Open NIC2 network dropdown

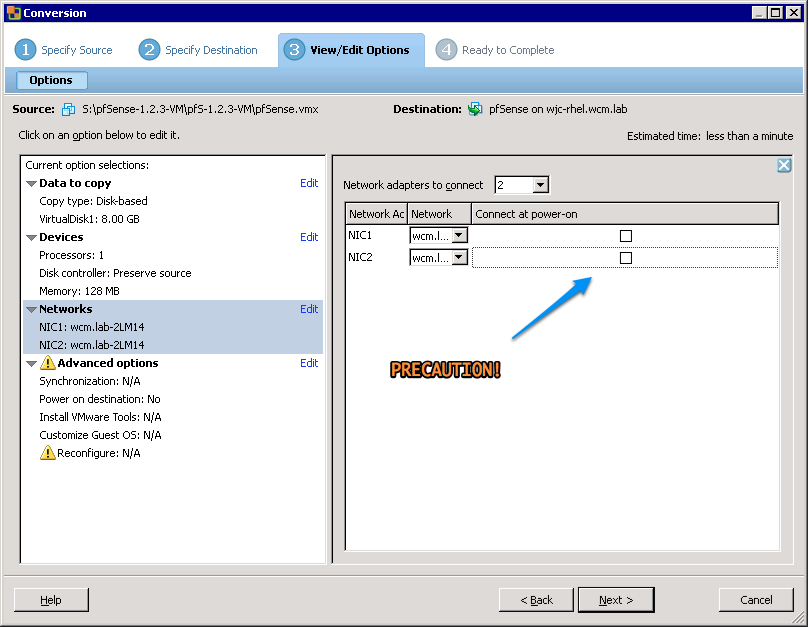tap(459, 258)
